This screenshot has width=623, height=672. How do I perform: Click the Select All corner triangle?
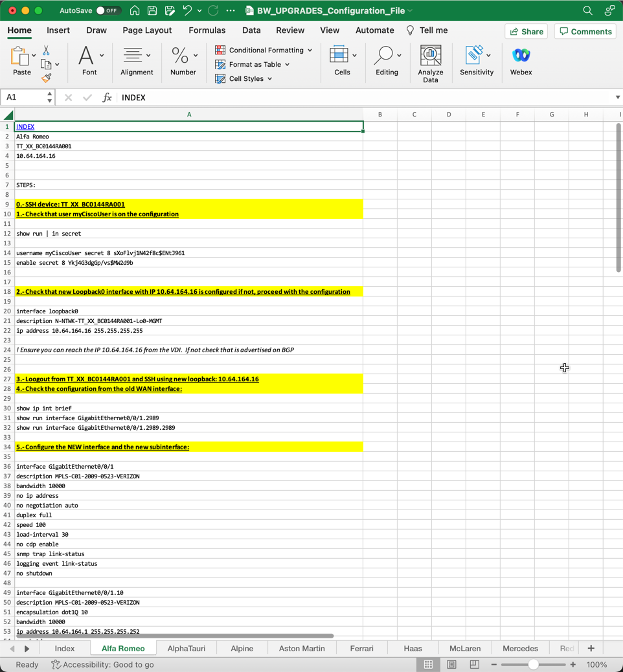click(x=8, y=115)
